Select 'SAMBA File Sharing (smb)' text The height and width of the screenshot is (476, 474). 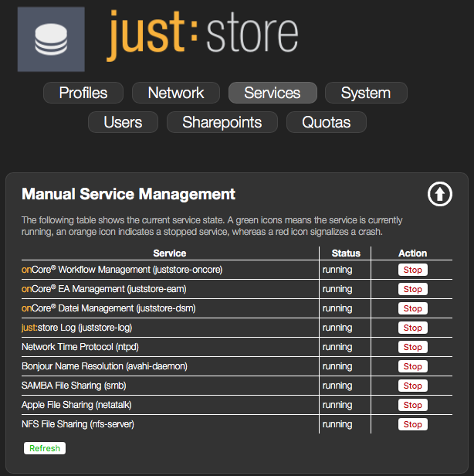point(73,386)
